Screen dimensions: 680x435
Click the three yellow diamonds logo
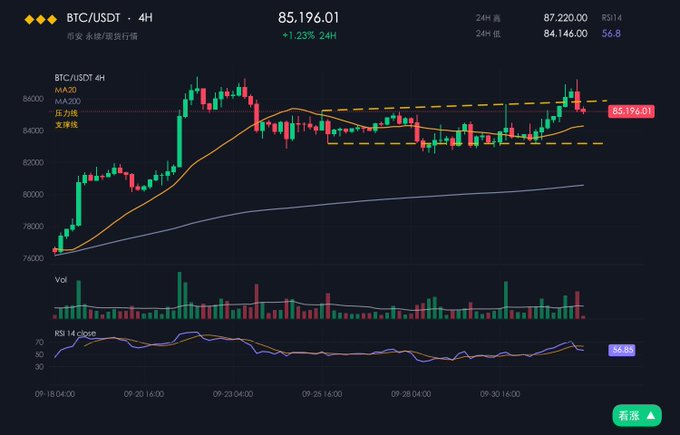click(x=40, y=19)
